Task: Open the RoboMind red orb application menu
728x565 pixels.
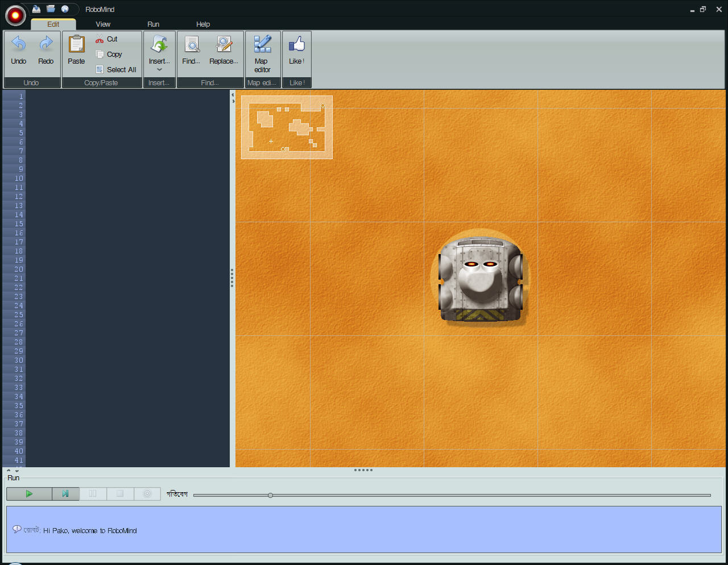Action: point(15,15)
